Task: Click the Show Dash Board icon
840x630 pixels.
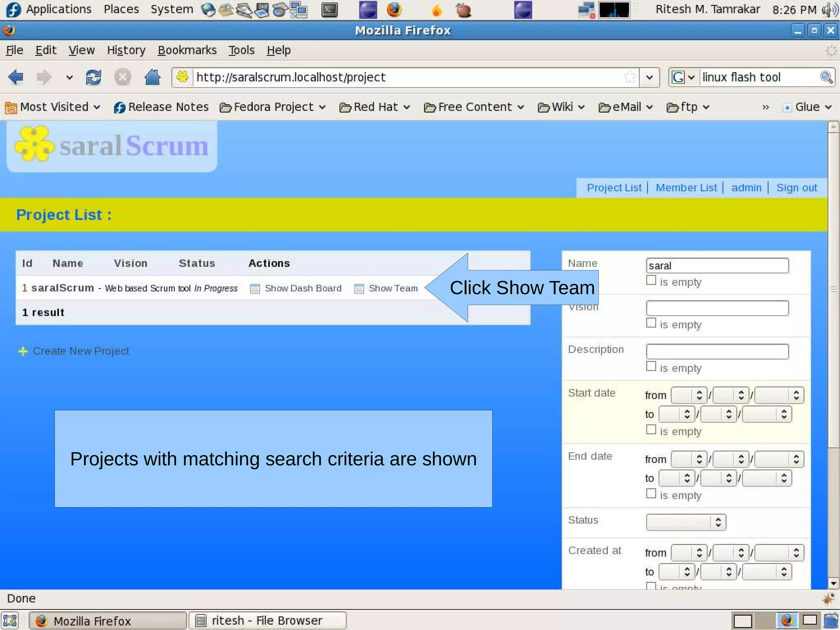Action: 255,289
